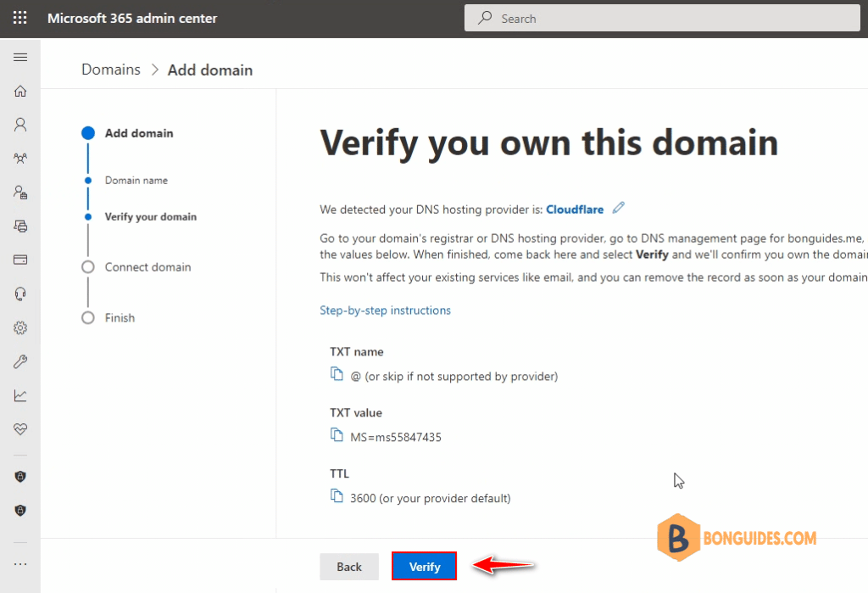The width and height of the screenshot is (868, 593).
Task: Click the Verify button
Action: point(424,567)
